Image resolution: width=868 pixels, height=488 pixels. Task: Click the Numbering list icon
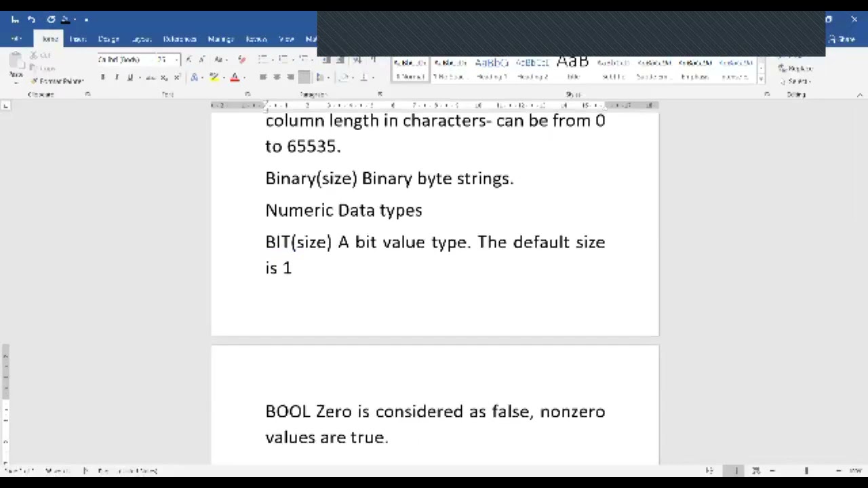(x=285, y=60)
